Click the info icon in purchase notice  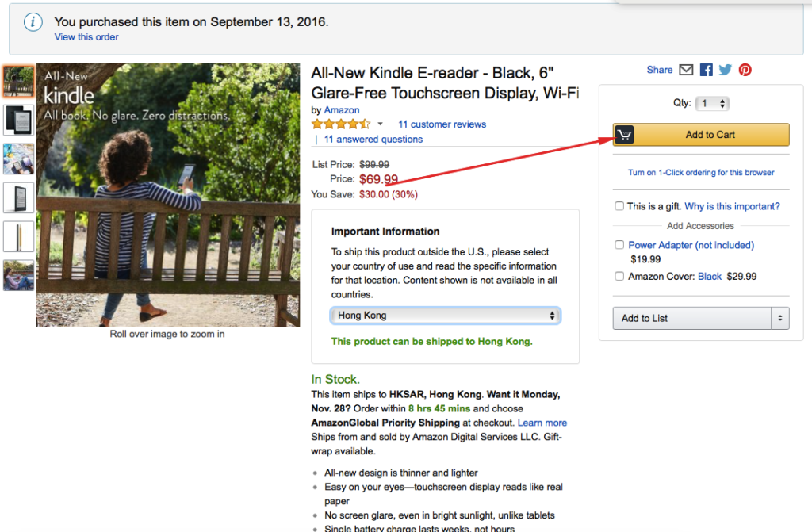pyautogui.click(x=33, y=21)
